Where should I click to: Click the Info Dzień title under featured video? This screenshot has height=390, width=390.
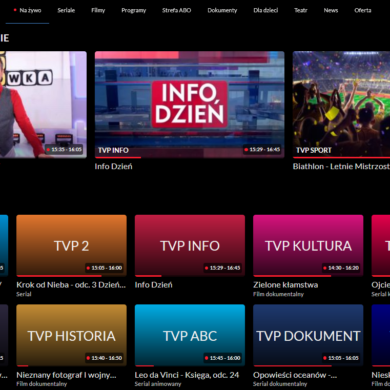tap(113, 166)
